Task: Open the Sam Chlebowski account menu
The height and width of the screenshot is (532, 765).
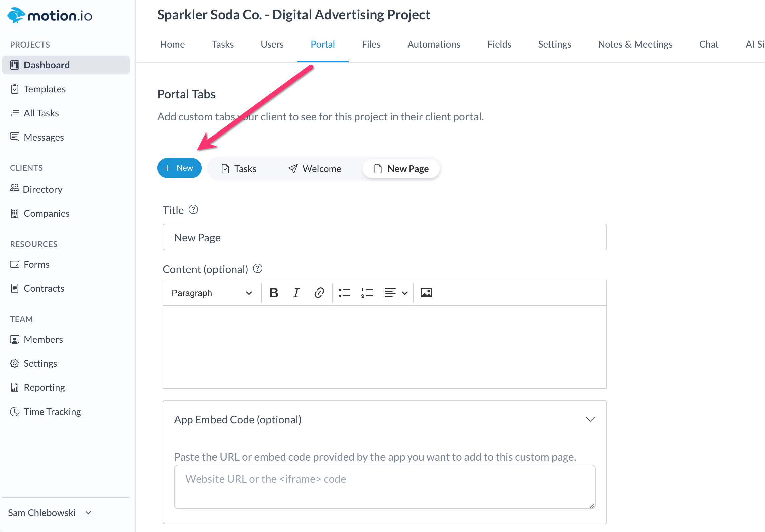Action: tap(50, 513)
